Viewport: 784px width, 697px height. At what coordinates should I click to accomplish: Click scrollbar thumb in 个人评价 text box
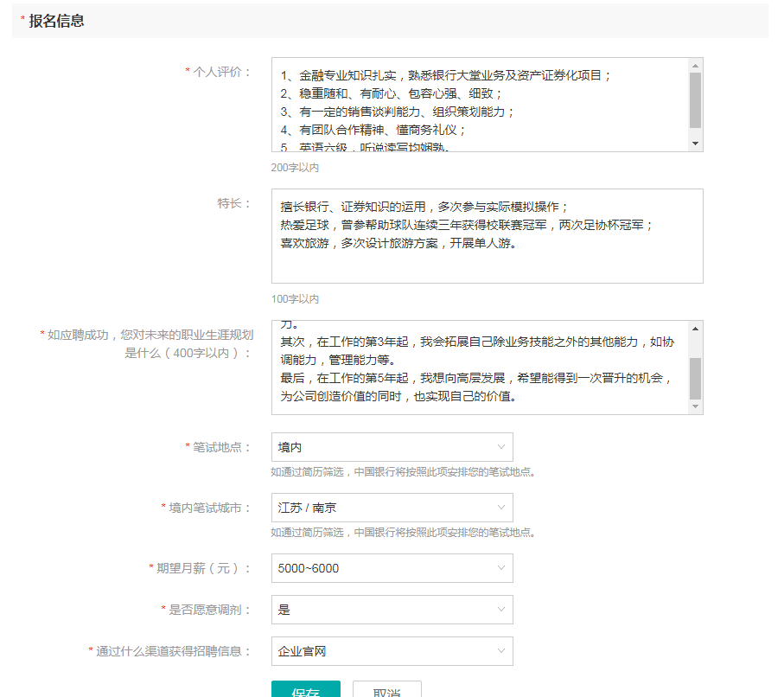point(695,99)
